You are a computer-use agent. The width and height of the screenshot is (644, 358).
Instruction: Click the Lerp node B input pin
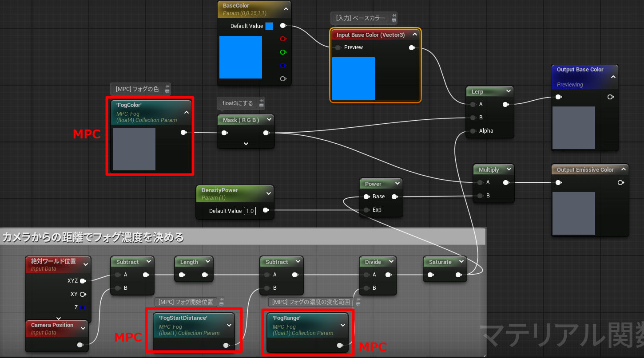[x=473, y=118]
